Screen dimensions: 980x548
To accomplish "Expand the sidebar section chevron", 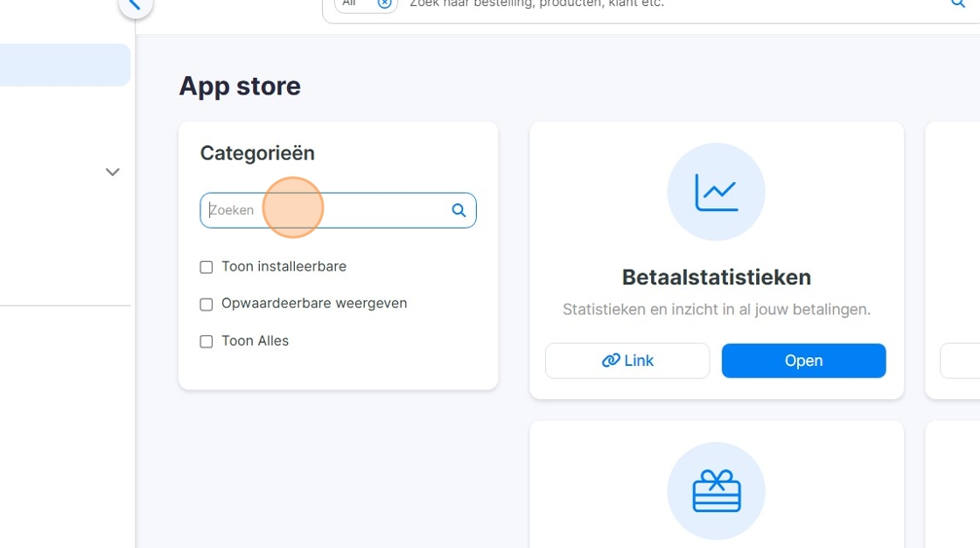I will click(x=113, y=172).
